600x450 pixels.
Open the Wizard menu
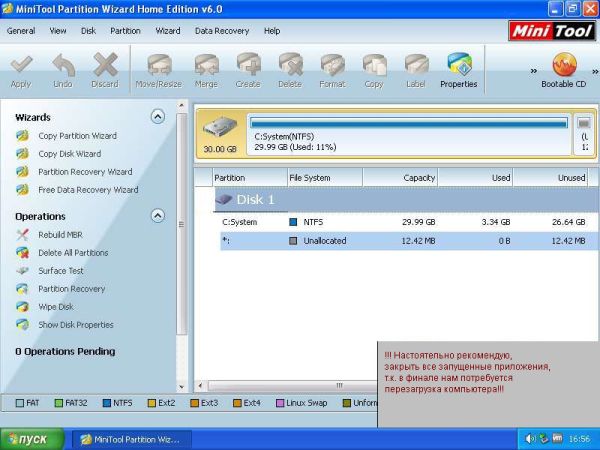pyautogui.click(x=168, y=31)
